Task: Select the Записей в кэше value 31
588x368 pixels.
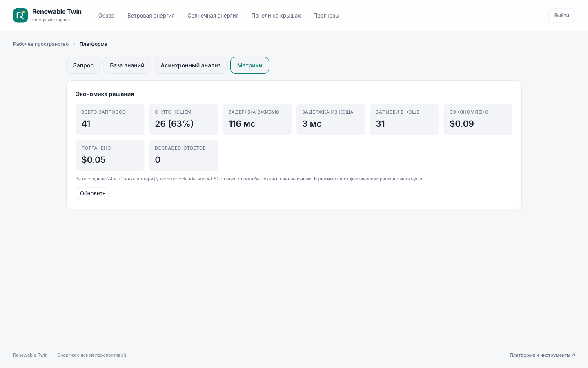Action: [x=381, y=123]
